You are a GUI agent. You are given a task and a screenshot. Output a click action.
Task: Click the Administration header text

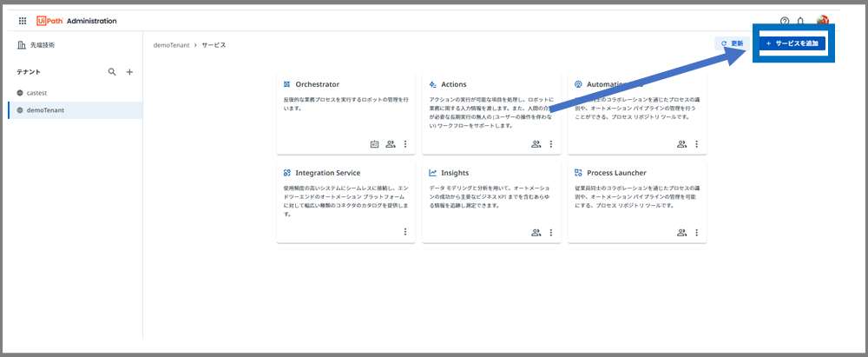pos(92,21)
